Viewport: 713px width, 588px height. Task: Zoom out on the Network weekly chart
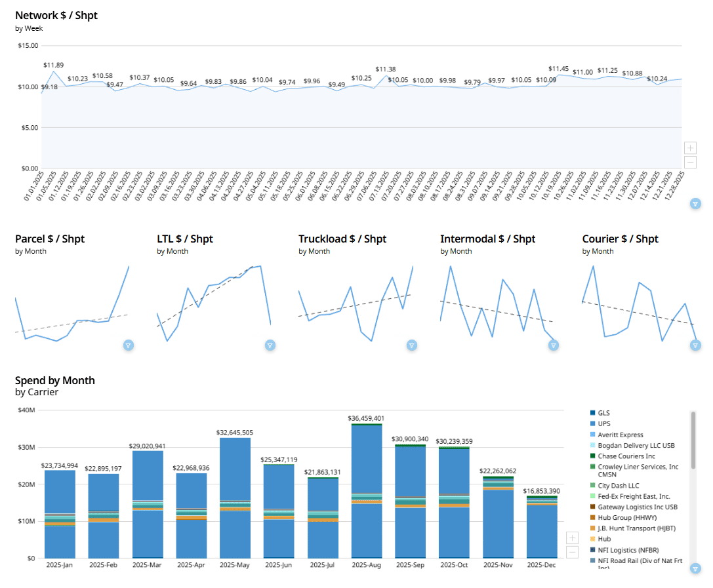point(690,162)
